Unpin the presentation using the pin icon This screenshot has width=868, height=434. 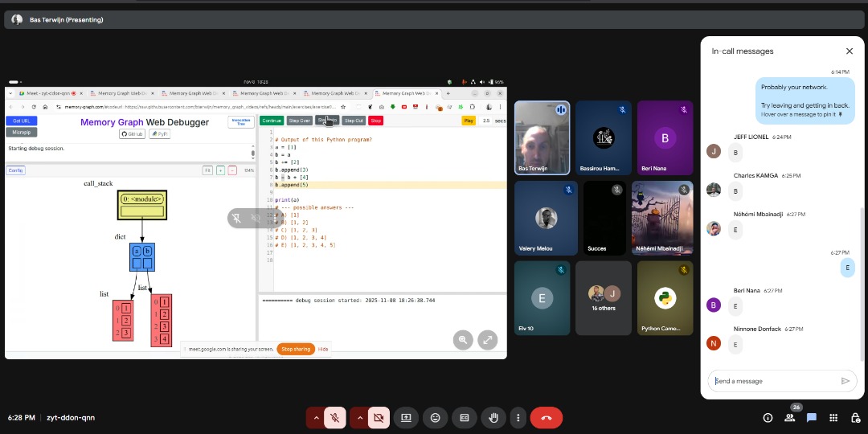click(236, 218)
